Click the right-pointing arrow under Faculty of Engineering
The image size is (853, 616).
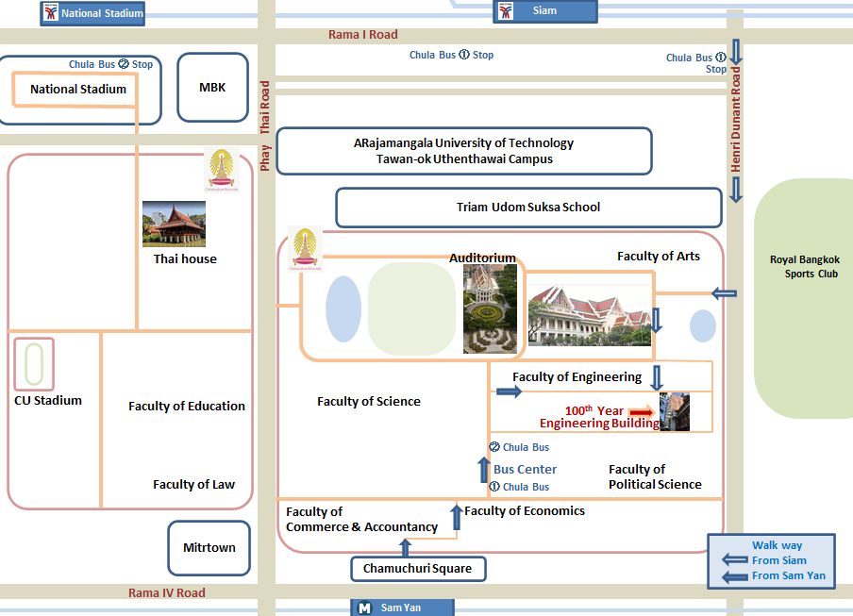tap(510, 391)
